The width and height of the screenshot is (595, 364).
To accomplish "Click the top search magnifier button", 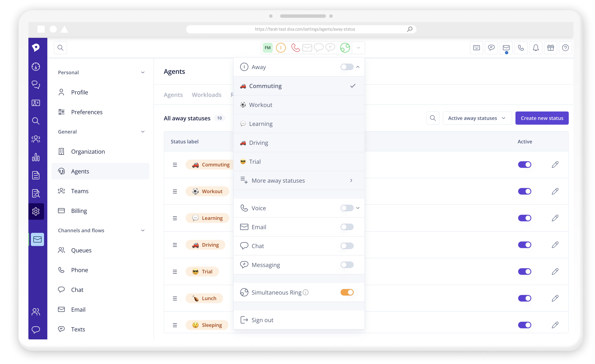I will click(60, 48).
